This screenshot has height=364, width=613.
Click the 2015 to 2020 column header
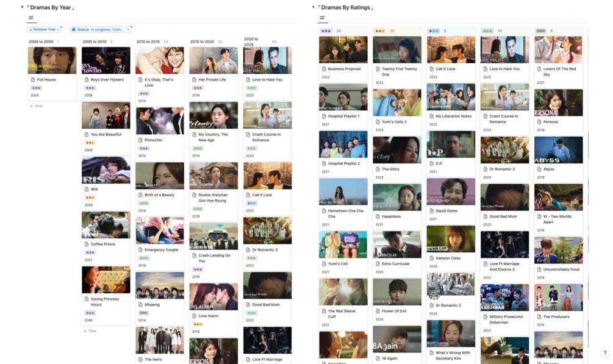coord(202,41)
